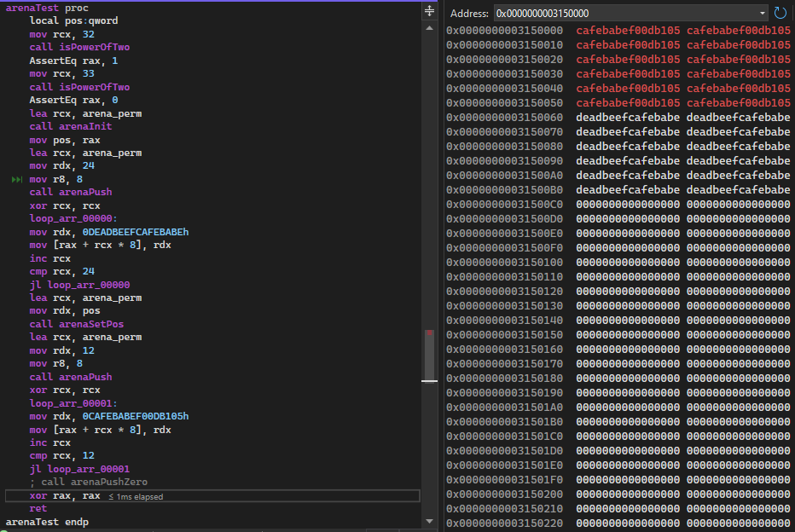
Task: Click the memory window refresh icon
Action: [780, 13]
